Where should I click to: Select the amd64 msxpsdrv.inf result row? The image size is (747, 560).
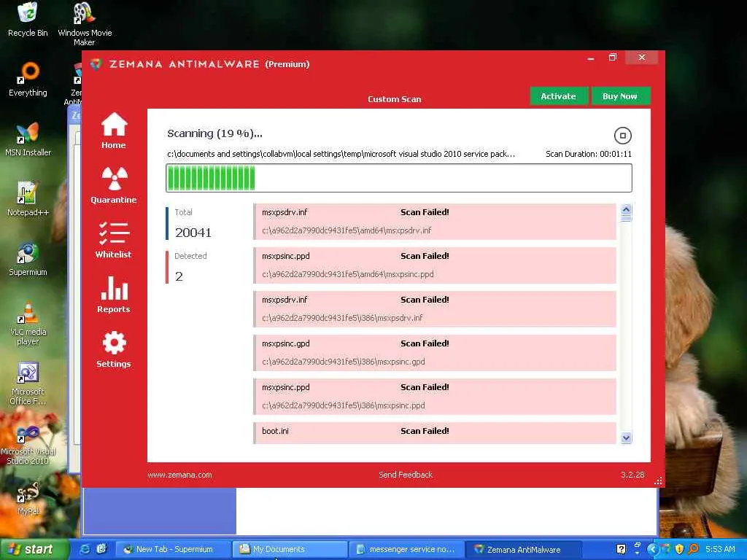click(x=435, y=222)
